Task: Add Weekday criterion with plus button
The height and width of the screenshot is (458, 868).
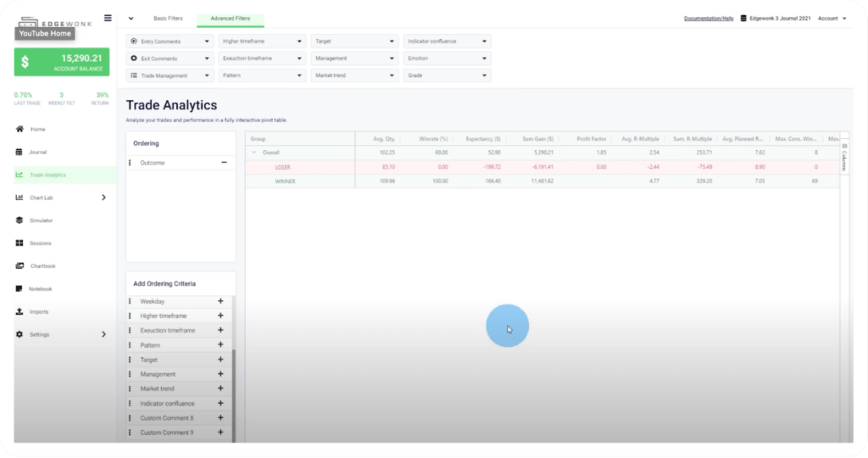Action: point(220,301)
